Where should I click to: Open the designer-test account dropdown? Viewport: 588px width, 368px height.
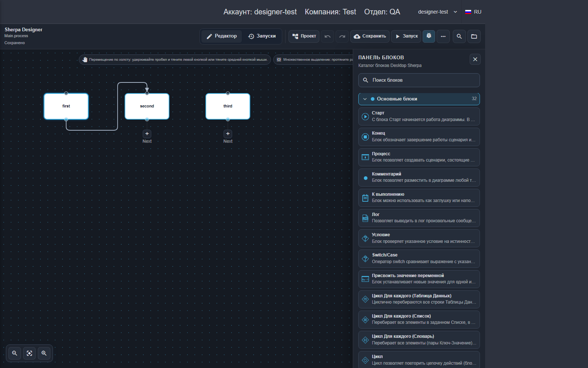pos(437,12)
